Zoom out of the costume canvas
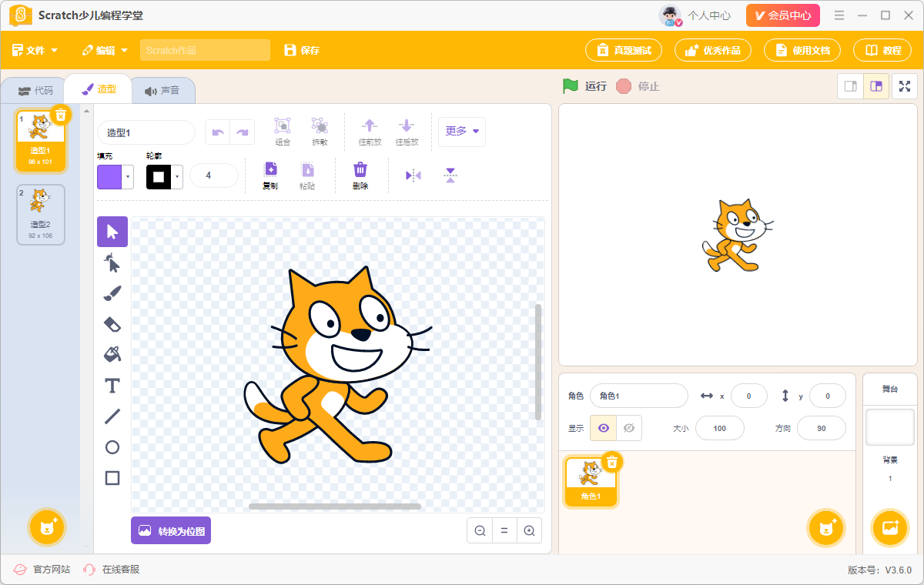Screen dimensions: 924x585 [x=480, y=530]
